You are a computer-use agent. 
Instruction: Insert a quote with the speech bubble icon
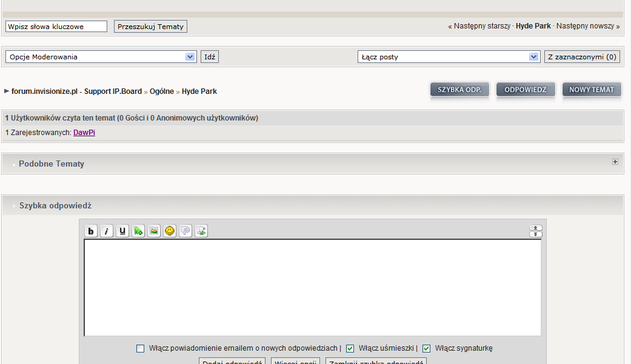click(x=185, y=231)
